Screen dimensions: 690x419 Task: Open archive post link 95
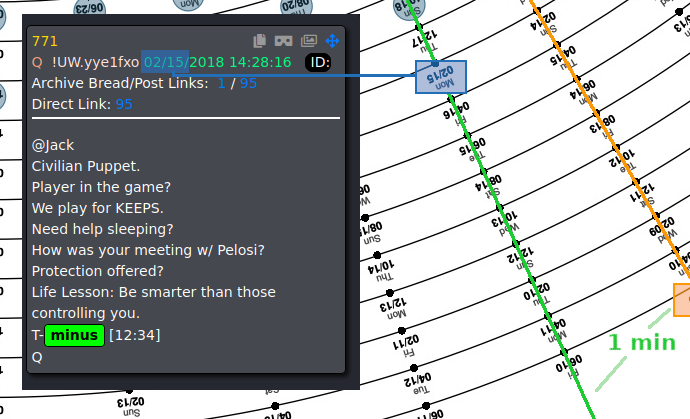coord(248,83)
